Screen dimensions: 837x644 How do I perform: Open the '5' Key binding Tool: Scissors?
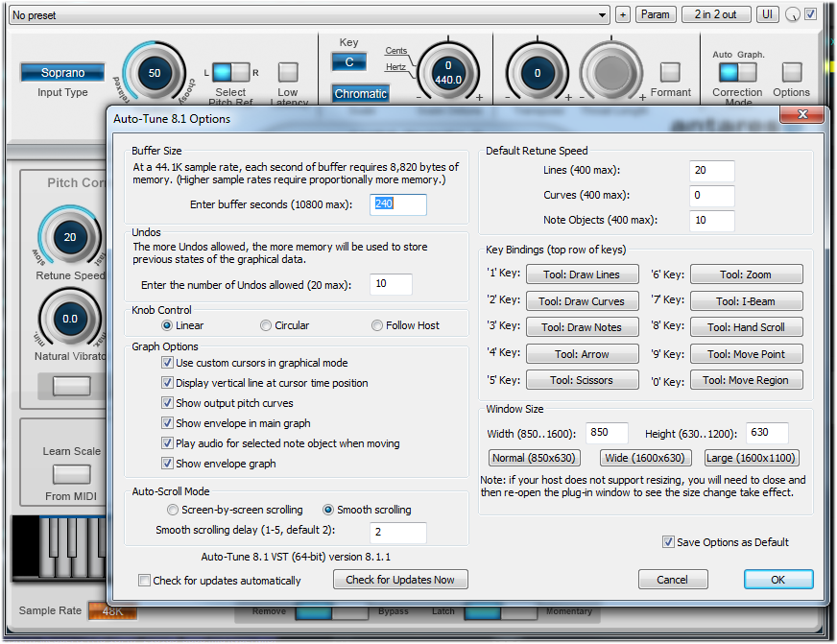click(583, 380)
